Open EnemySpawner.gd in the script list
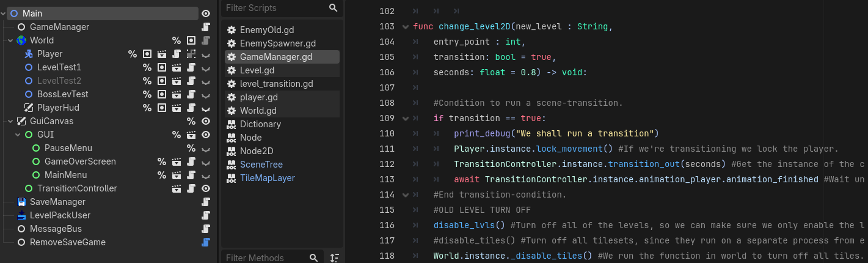Viewport: 868px width, 263px height. pos(277,43)
